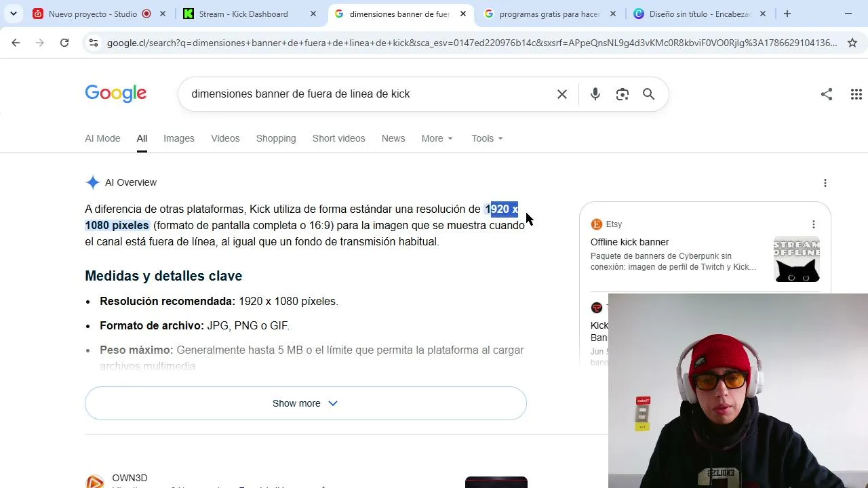
Task: Bookmark this page with star icon
Action: pos(852,43)
